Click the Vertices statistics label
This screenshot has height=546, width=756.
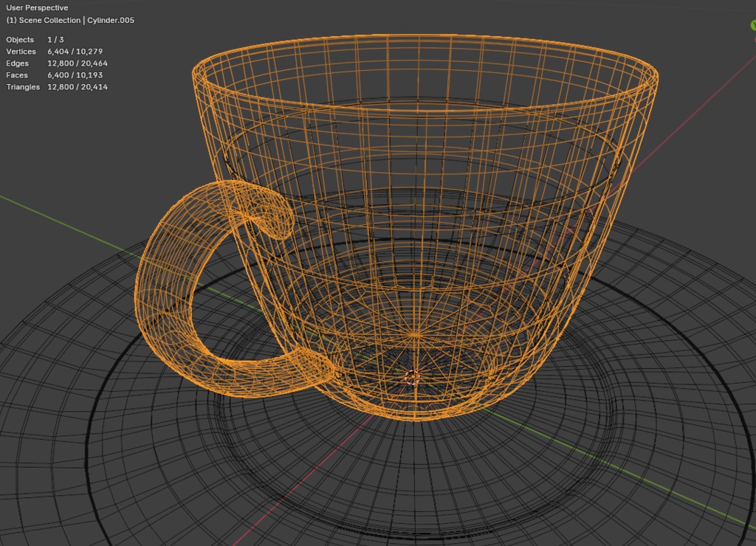click(x=21, y=52)
